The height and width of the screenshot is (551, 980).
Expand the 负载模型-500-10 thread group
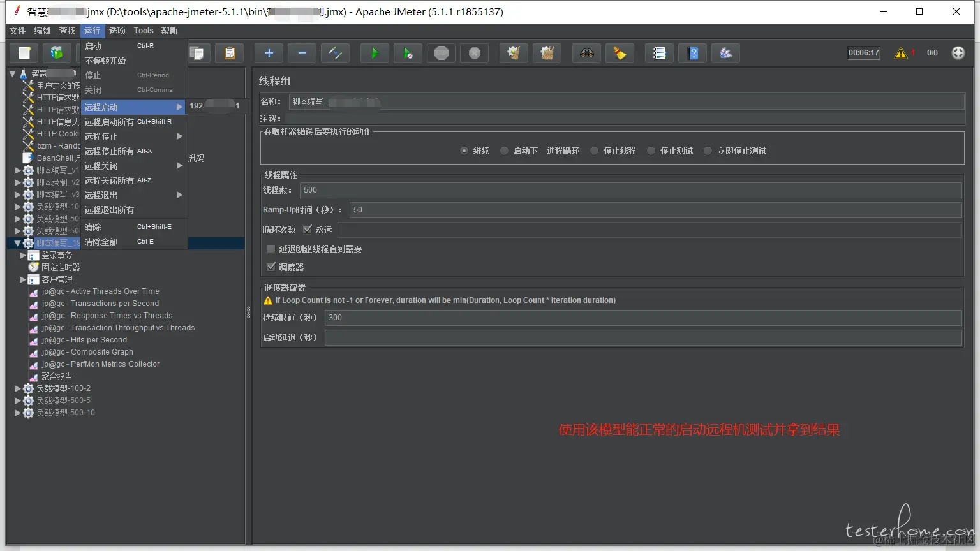coord(17,413)
